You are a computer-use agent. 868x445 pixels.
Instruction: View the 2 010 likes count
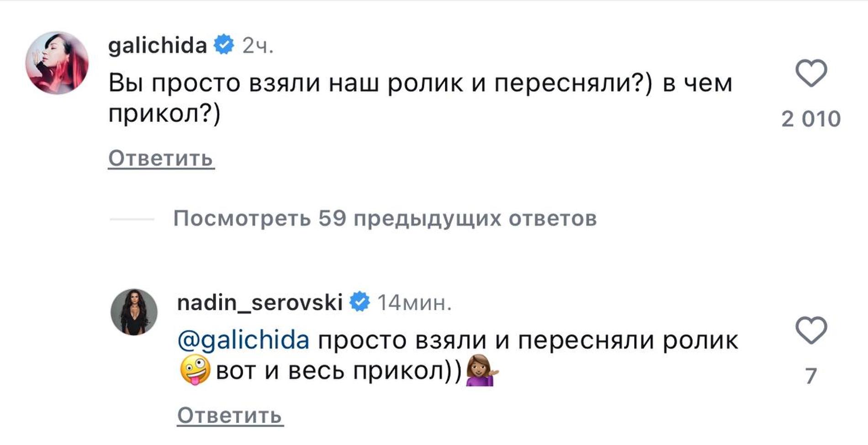[x=811, y=119]
